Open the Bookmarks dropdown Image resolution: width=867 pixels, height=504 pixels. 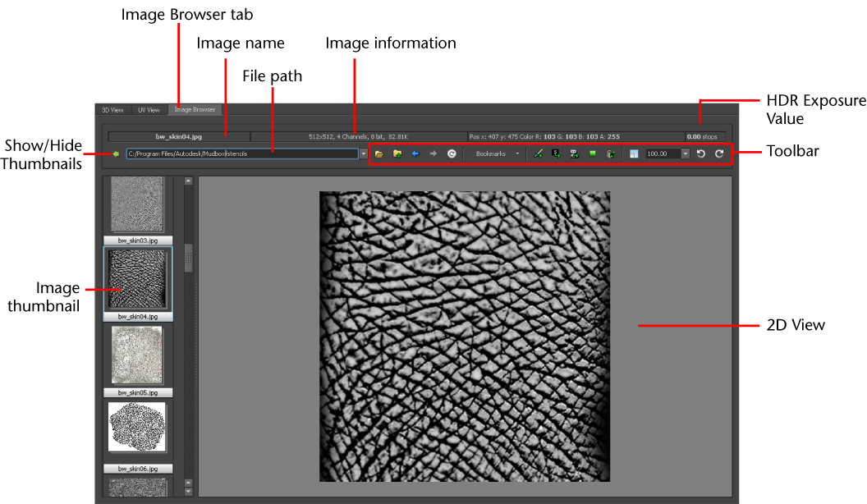coord(498,154)
